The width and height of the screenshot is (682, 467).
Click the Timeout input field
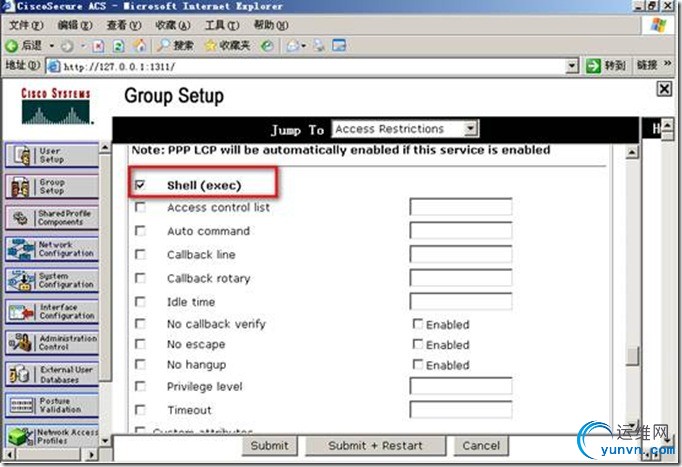pyautogui.click(x=461, y=409)
